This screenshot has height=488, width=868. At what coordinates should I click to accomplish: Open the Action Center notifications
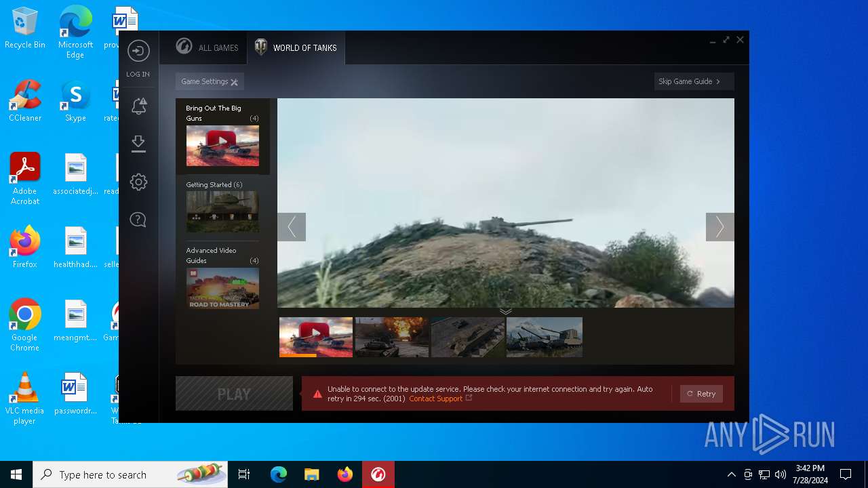point(846,474)
